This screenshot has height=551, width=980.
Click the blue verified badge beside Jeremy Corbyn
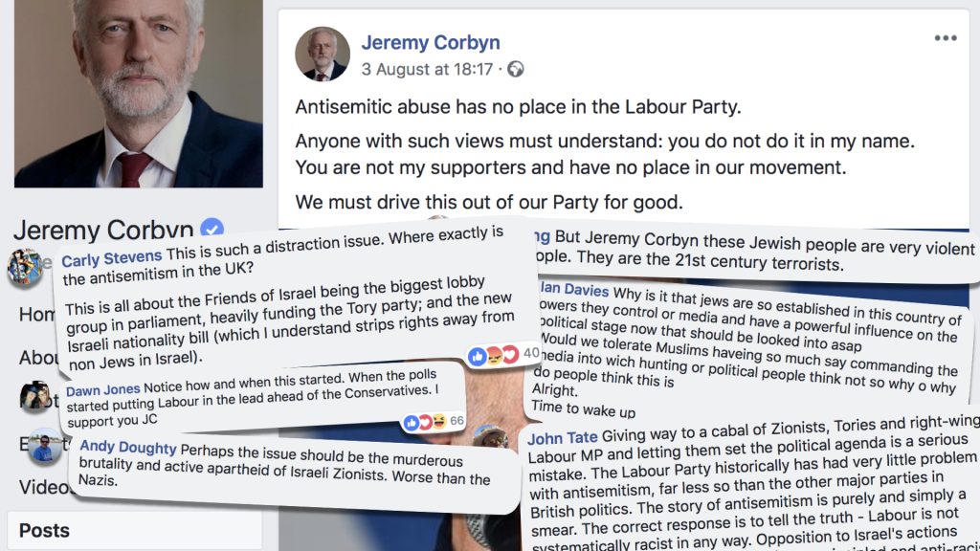(212, 228)
